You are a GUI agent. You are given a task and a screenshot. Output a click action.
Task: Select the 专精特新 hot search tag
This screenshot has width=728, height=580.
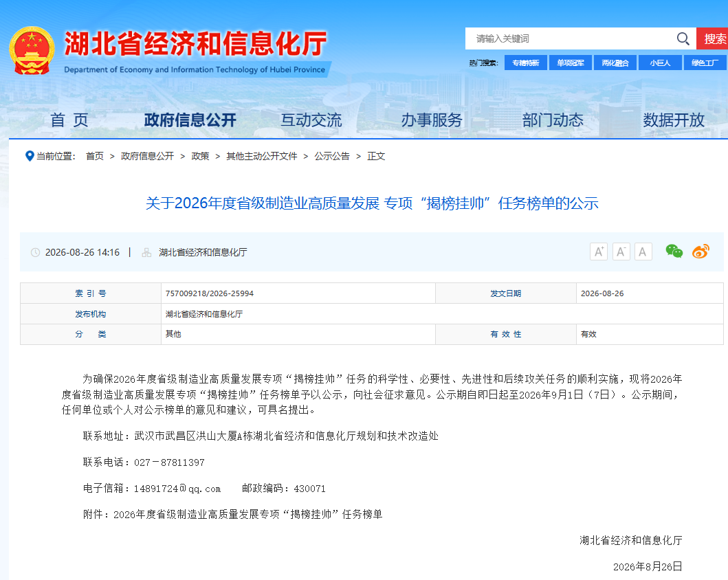pyautogui.click(x=526, y=63)
